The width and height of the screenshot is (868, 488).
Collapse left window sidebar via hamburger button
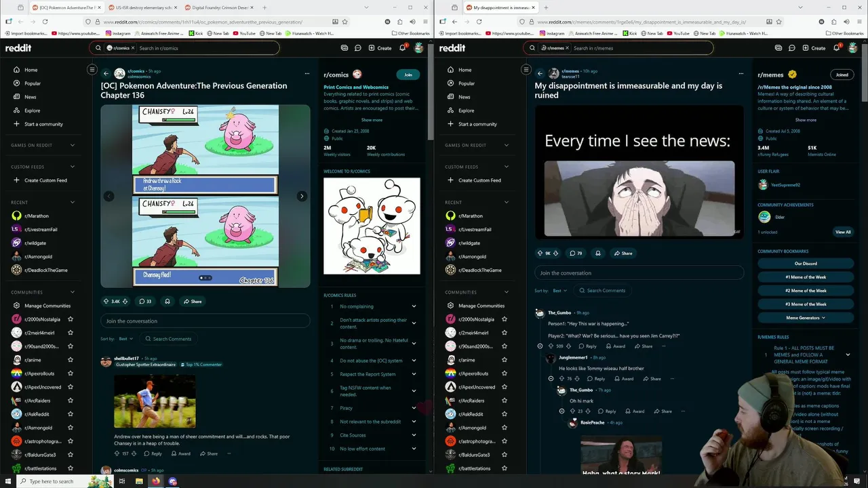92,69
